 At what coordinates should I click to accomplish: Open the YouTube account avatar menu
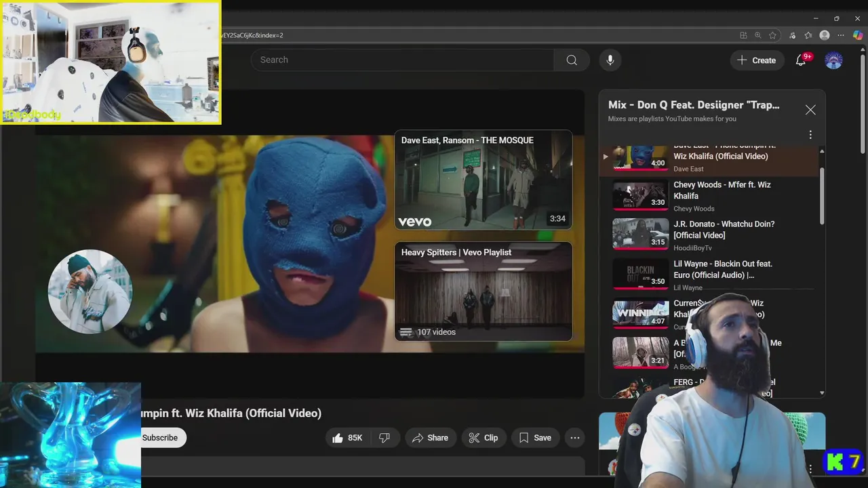click(833, 60)
